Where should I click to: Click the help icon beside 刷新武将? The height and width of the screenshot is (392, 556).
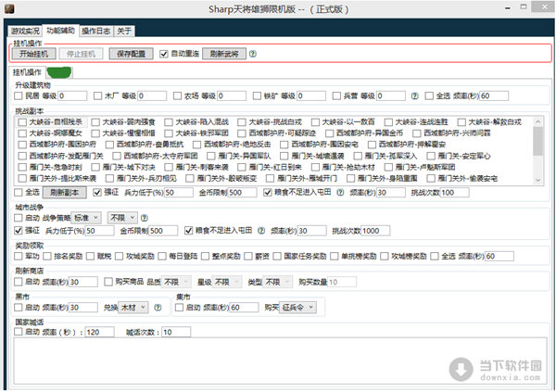click(x=252, y=54)
